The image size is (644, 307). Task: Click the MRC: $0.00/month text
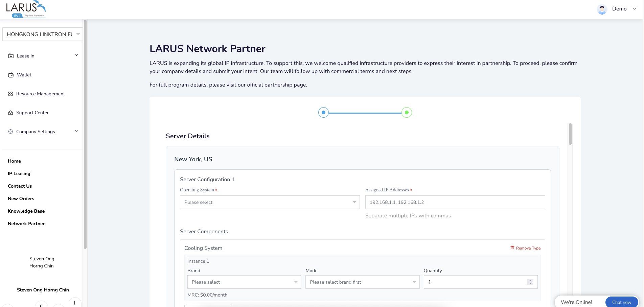pos(207,295)
